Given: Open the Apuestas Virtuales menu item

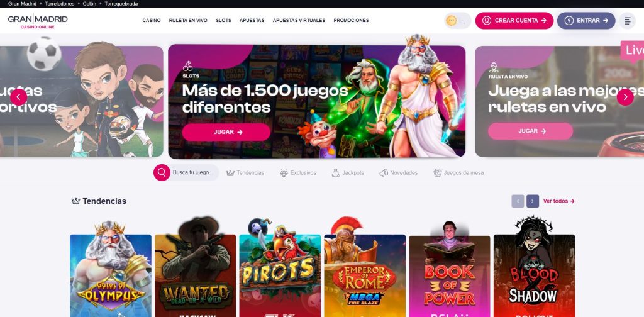Looking at the screenshot, I should [299, 21].
